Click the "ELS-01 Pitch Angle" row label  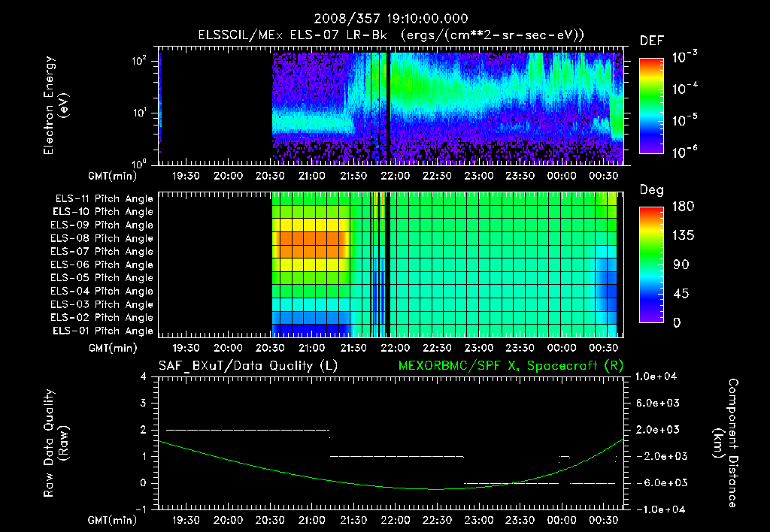(103, 331)
